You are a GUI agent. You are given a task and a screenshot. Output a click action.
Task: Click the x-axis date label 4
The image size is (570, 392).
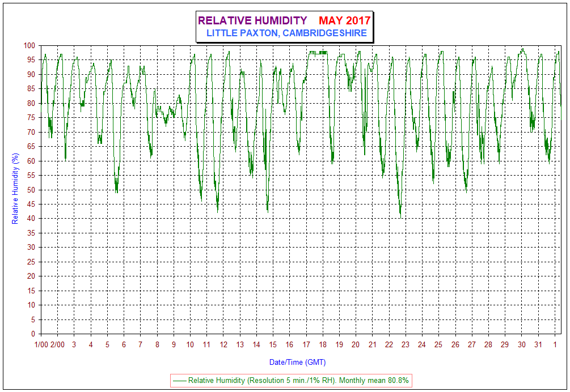tap(91, 345)
